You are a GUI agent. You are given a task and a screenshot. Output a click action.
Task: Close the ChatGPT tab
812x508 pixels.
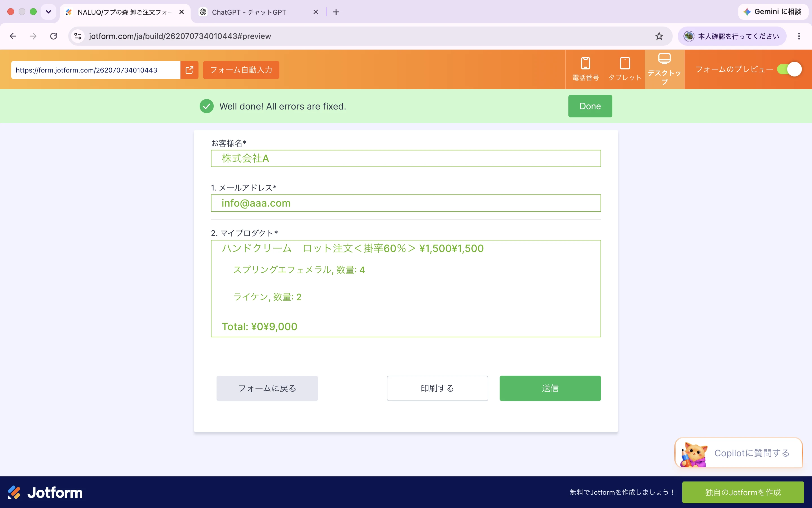point(315,12)
